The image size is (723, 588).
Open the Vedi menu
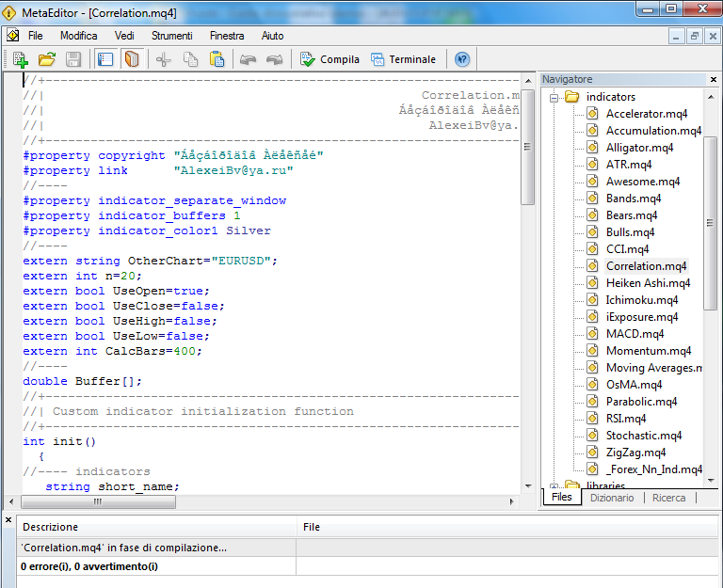pos(124,36)
